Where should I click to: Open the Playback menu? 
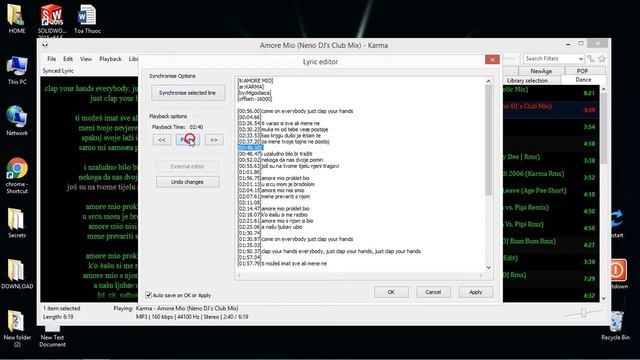(x=111, y=59)
